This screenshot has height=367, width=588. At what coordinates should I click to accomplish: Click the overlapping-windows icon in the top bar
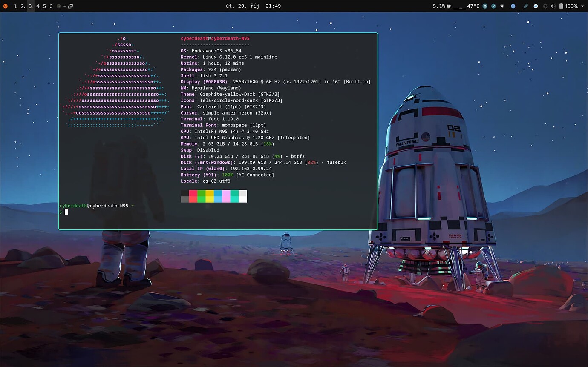click(x=70, y=6)
